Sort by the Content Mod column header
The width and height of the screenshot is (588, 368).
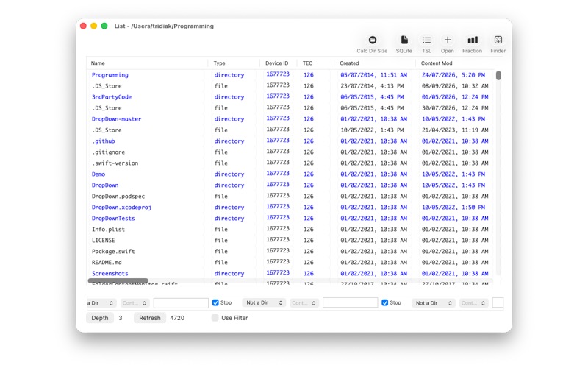tap(455, 63)
